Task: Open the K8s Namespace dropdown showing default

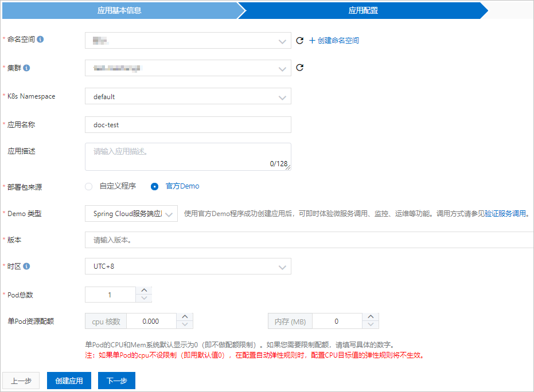Action: coord(188,96)
